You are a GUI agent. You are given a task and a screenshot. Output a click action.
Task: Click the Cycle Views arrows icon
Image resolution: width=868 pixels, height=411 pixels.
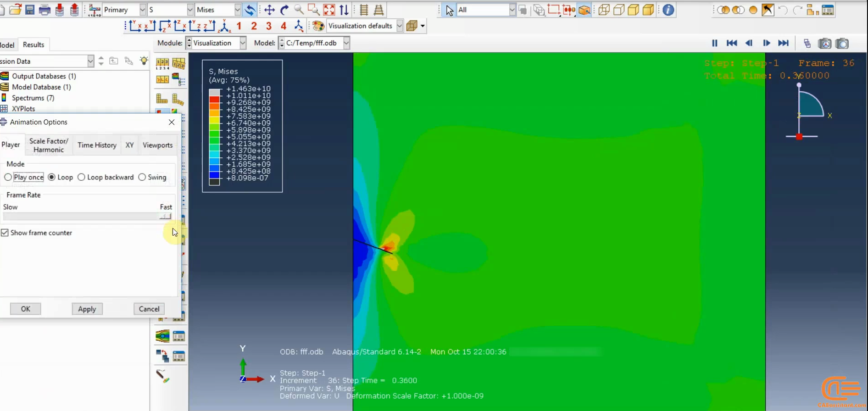(344, 10)
